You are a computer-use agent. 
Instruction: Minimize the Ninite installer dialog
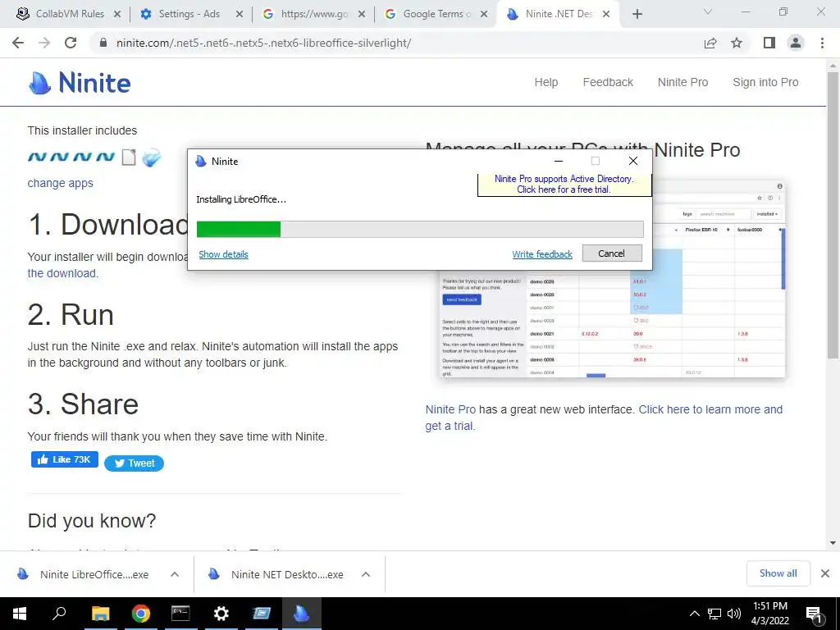559,161
